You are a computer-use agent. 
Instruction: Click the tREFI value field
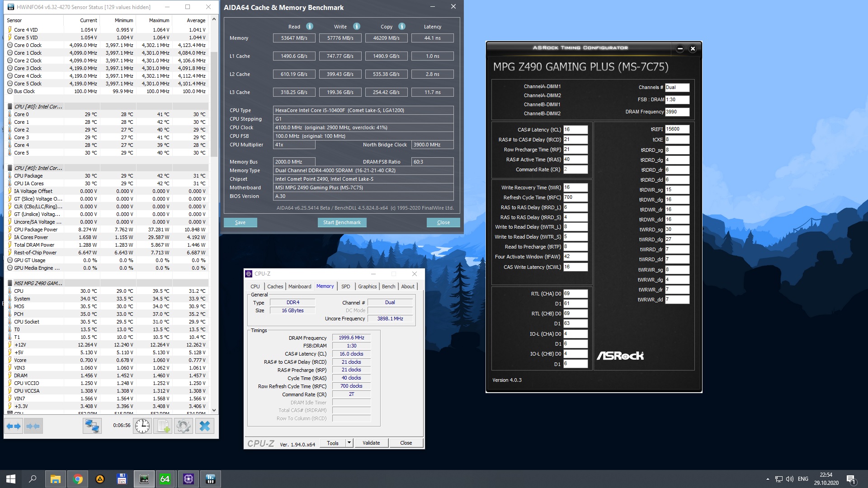pyautogui.click(x=677, y=129)
